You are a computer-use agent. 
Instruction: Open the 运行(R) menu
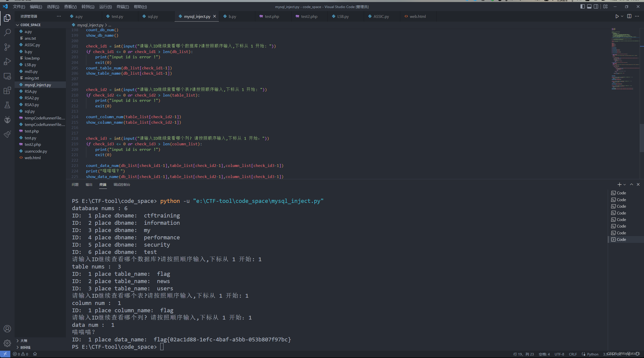point(105,7)
